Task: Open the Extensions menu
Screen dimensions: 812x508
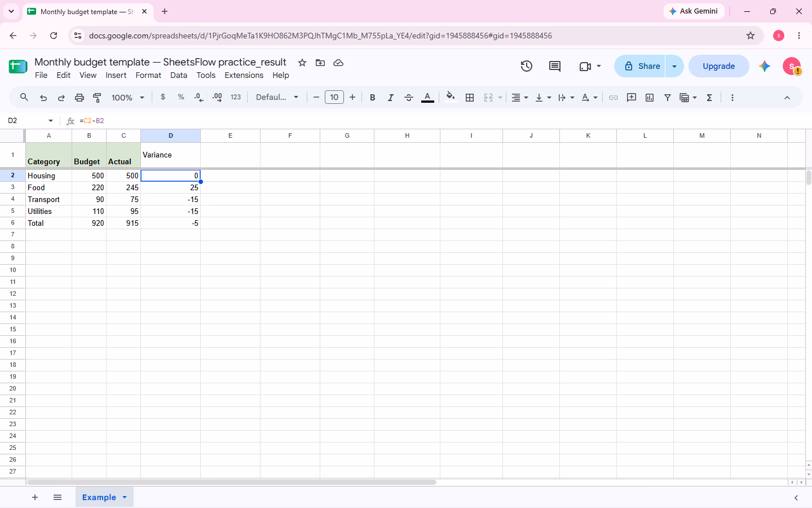Action: (x=244, y=75)
